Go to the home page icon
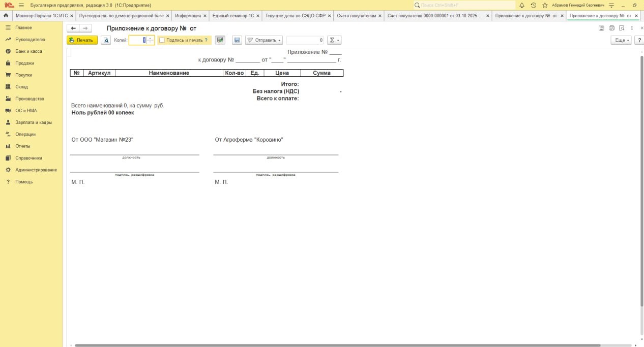The image size is (644, 347). click(6, 16)
